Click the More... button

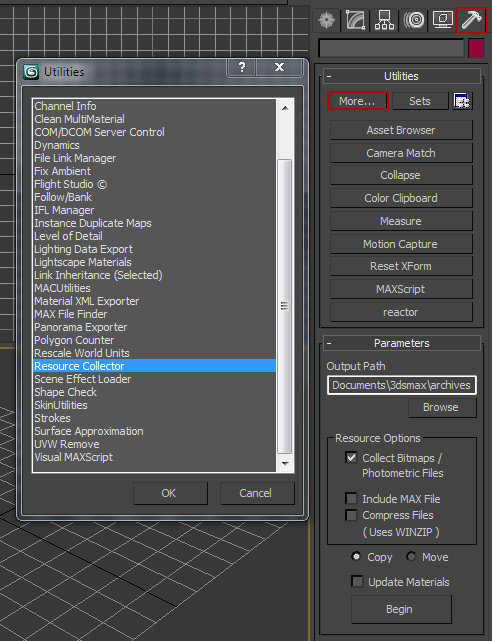click(357, 101)
